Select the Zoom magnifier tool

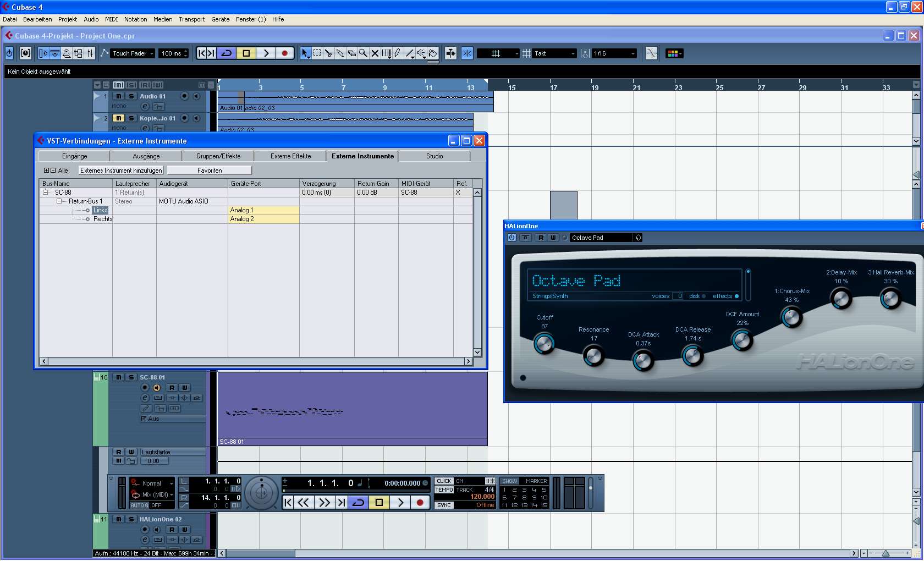tap(364, 53)
